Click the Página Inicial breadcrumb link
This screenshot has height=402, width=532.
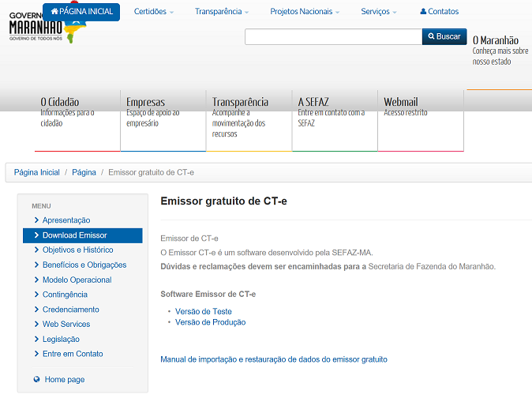(x=36, y=172)
